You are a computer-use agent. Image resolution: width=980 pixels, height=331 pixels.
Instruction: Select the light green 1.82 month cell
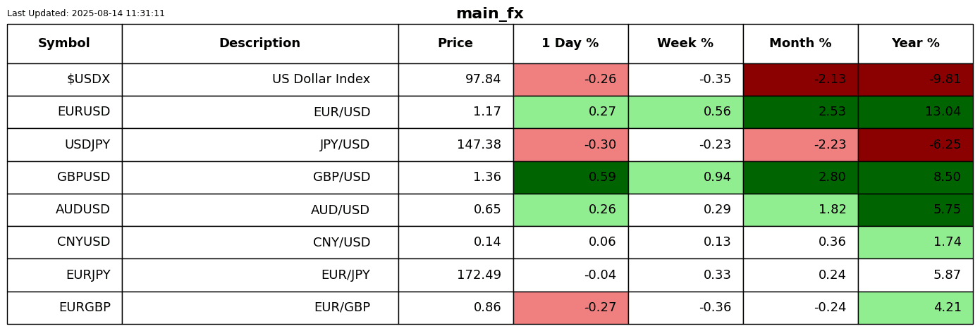click(x=800, y=210)
